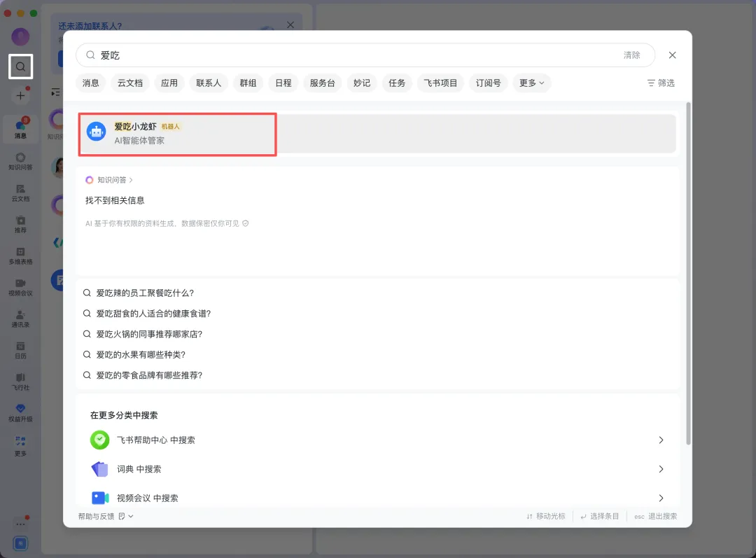Filter results by 妙记 tab
756x558 pixels.
[x=362, y=83]
